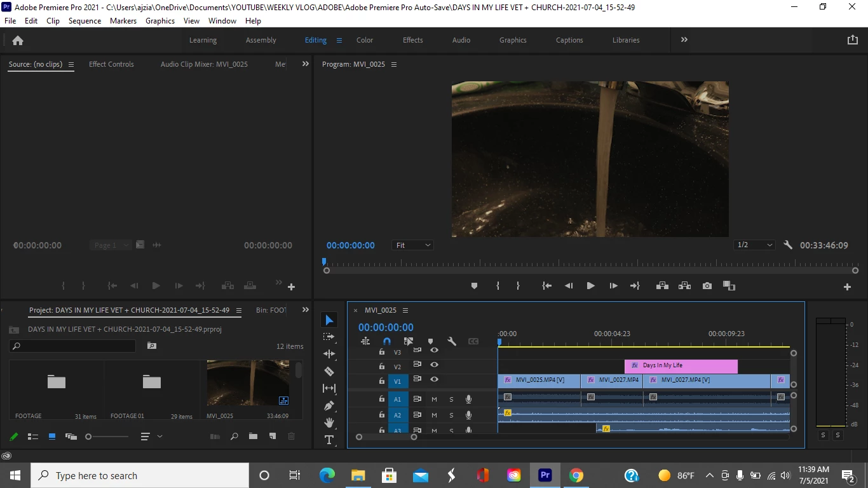868x488 pixels.
Task: Click the Export Frame camera icon
Action: coord(707,286)
